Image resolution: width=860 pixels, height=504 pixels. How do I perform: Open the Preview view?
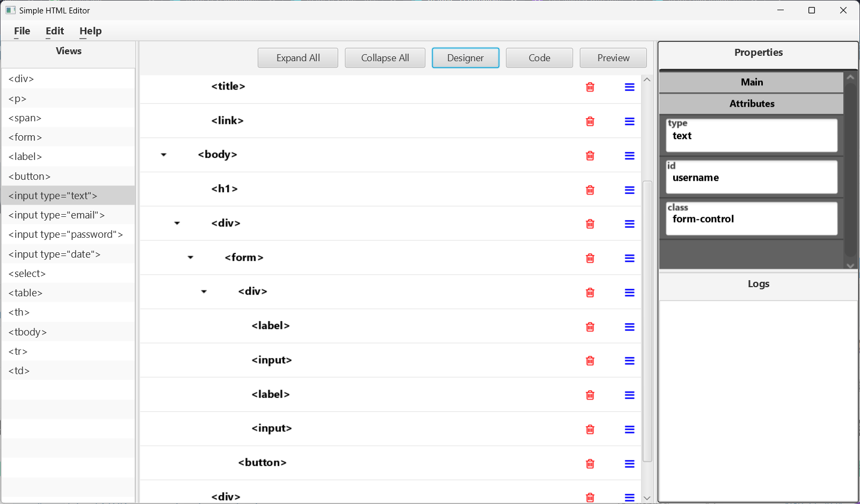(614, 58)
